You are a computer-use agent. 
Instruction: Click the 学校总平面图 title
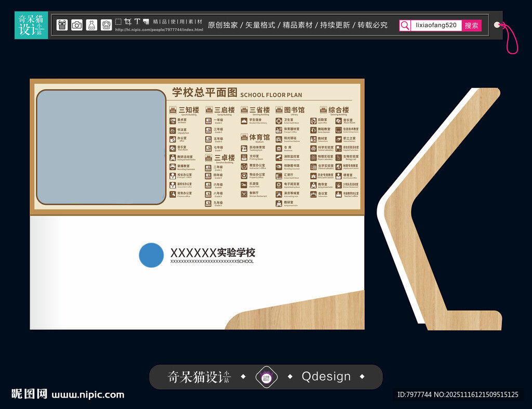[x=205, y=92]
